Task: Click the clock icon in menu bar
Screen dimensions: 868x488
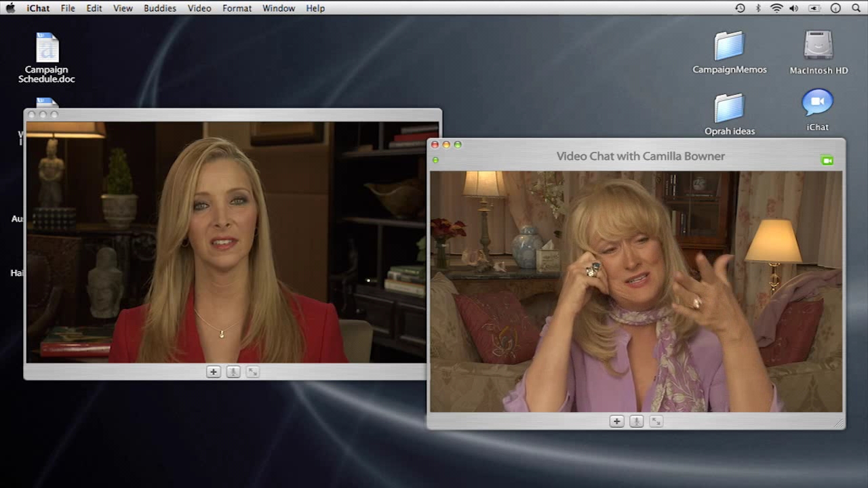Action: (835, 8)
